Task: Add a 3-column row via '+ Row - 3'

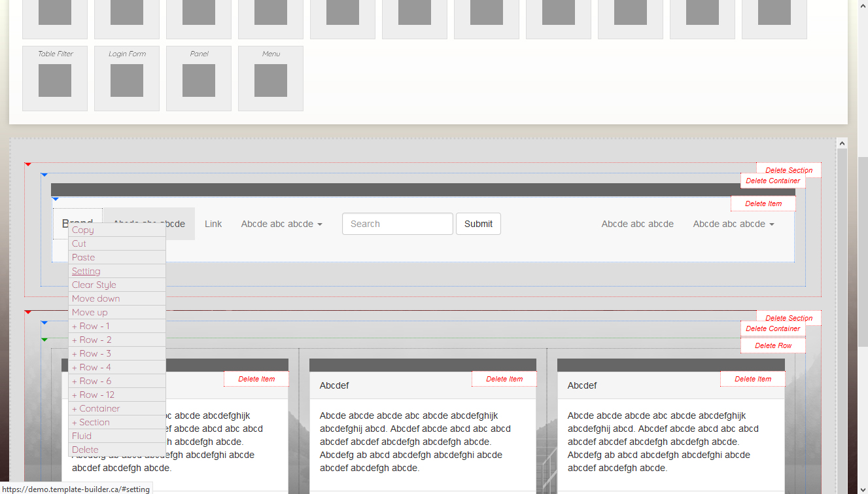Action: (x=92, y=353)
